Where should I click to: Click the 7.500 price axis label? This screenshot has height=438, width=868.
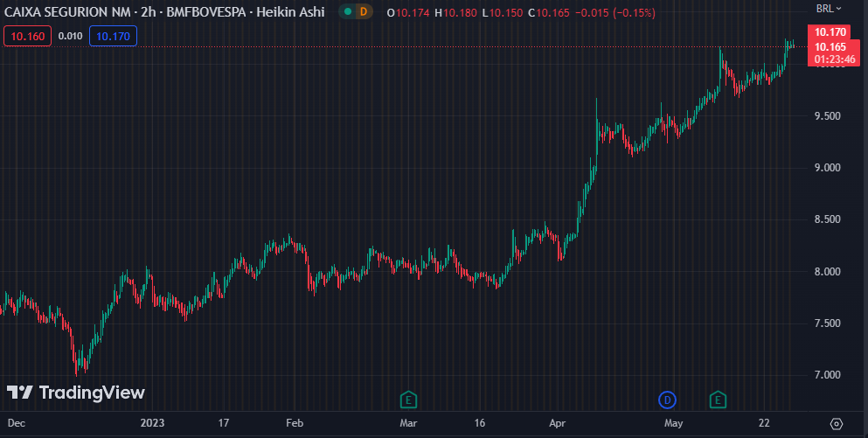click(827, 323)
